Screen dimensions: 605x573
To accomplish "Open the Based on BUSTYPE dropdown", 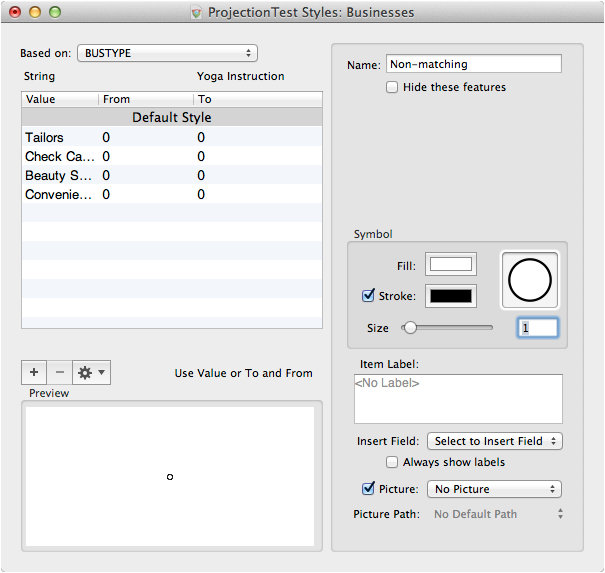I will [167, 53].
